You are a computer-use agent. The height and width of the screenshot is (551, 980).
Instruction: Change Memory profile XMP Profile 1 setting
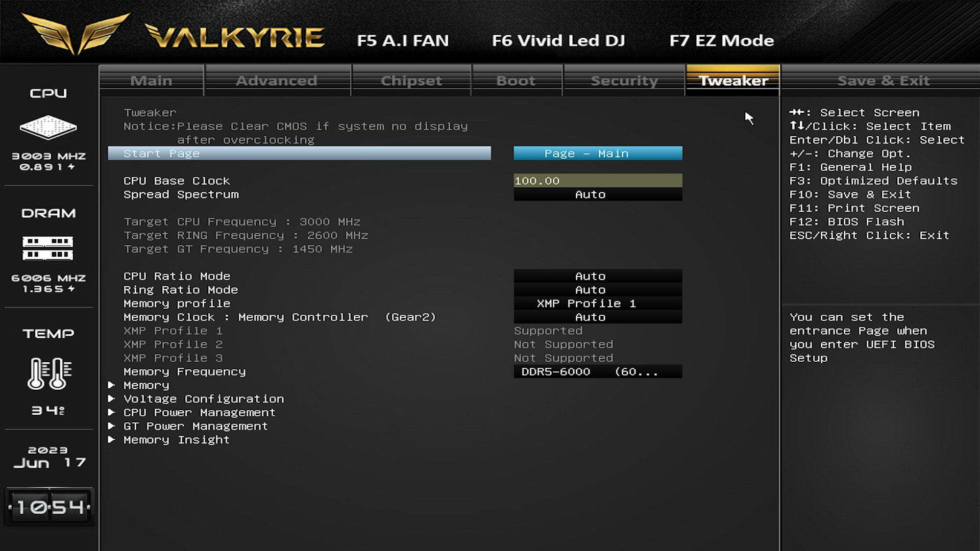(597, 304)
